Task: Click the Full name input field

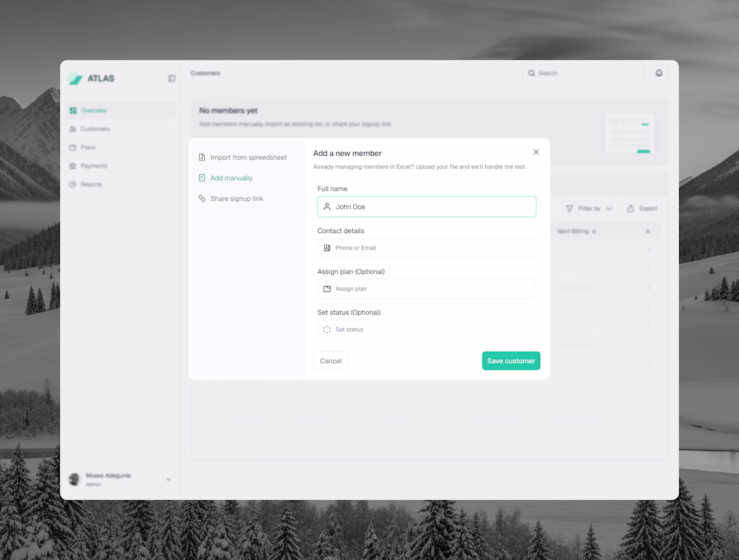Action: [x=427, y=206]
